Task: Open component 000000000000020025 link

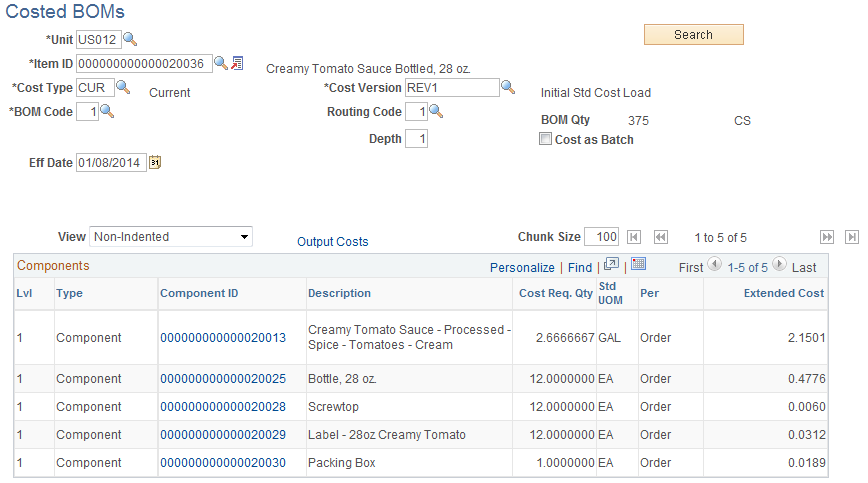Action: [223, 379]
